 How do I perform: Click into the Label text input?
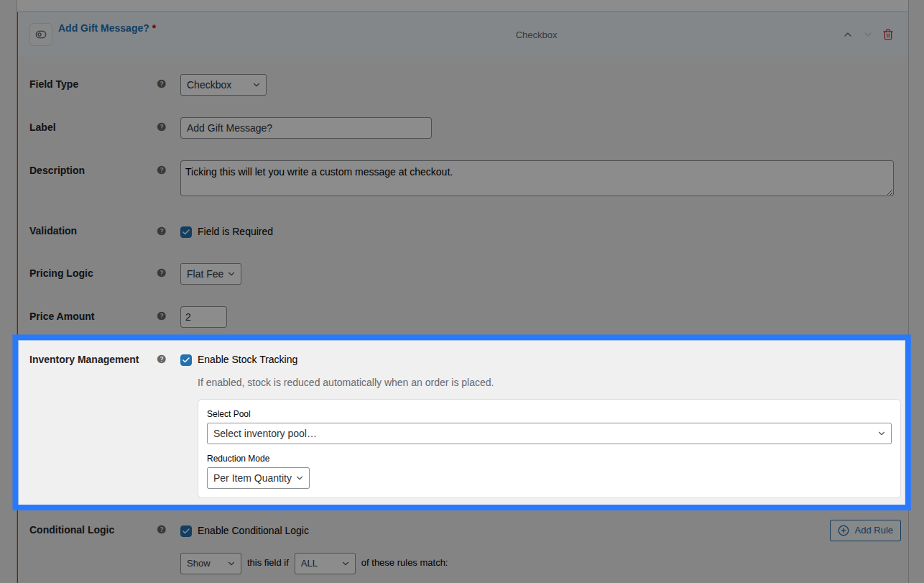point(306,128)
